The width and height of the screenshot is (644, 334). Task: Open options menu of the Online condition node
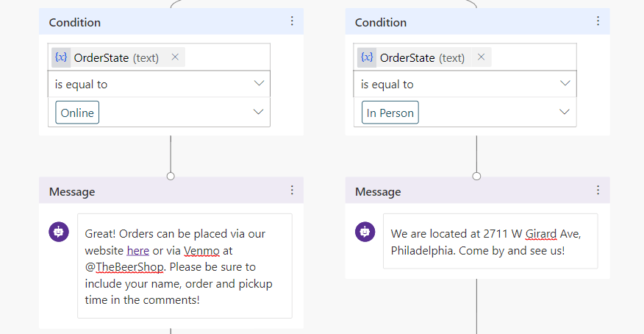coord(292,21)
